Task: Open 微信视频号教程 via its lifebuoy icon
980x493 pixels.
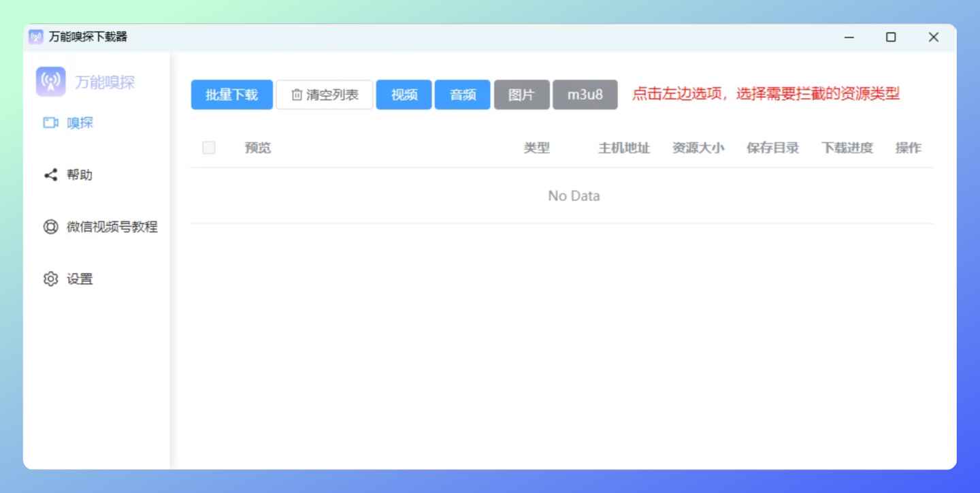Action: 50,227
